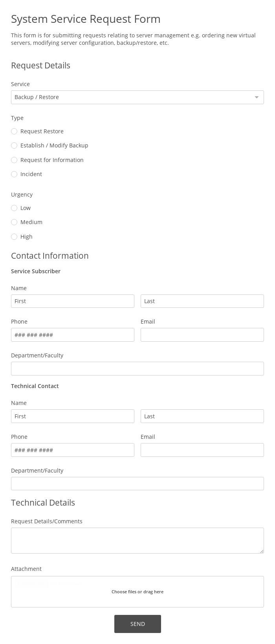
Task: Click the Technical Contact Department/Faculty field
Action: [x=137, y=484]
